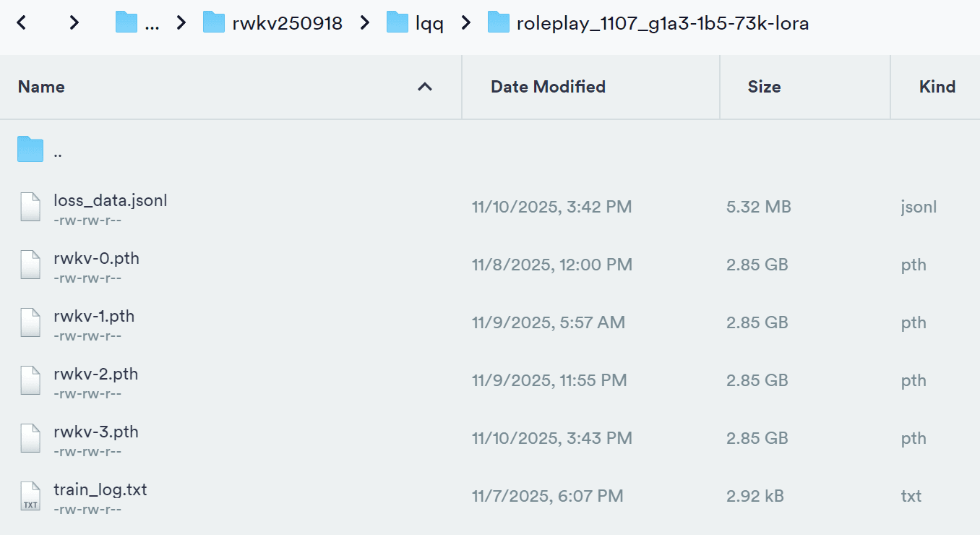Click the Kind column header

937,87
